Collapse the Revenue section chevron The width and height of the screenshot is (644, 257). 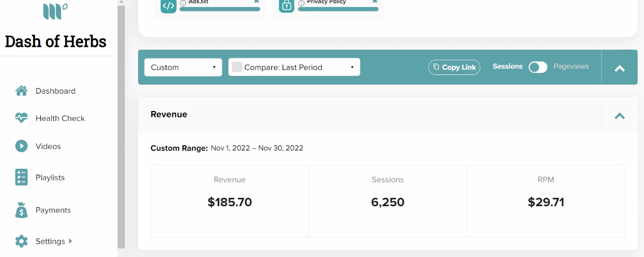click(x=620, y=116)
